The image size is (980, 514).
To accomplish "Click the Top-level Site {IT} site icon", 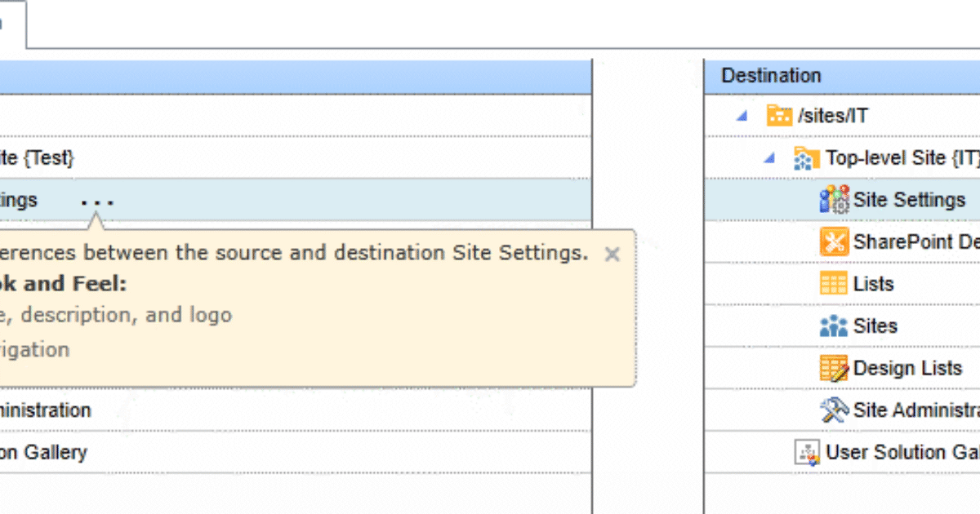I will [807, 157].
